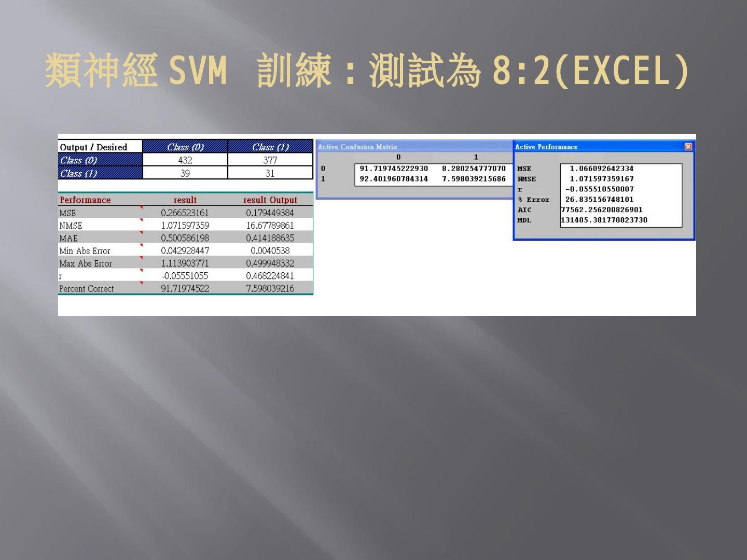Click the % Error value 26.835156748101
Viewport: 747px width, 560px height.
point(600,200)
